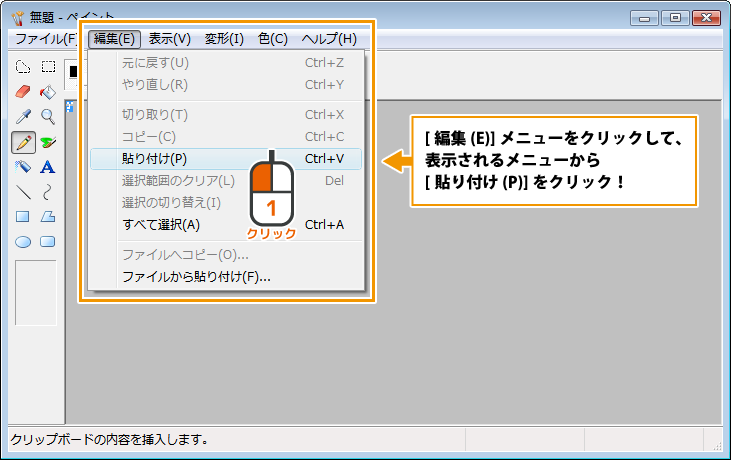The width and height of the screenshot is (731, 460).
Task: Close the Paint window
Action: coord(706,18)
